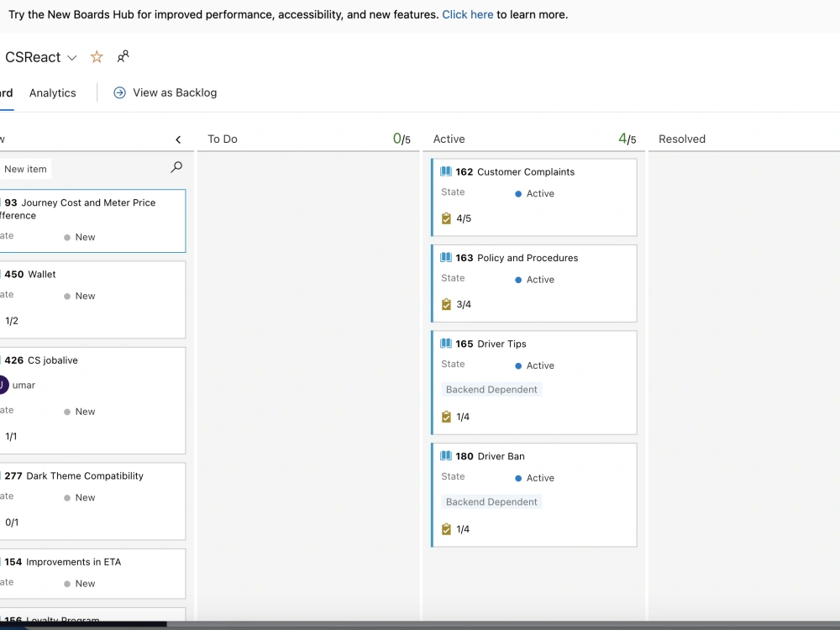Expand the 4/5 task checklist on Customer Complaints
Screen dimensions: 840x630
[x=456, y=218]
